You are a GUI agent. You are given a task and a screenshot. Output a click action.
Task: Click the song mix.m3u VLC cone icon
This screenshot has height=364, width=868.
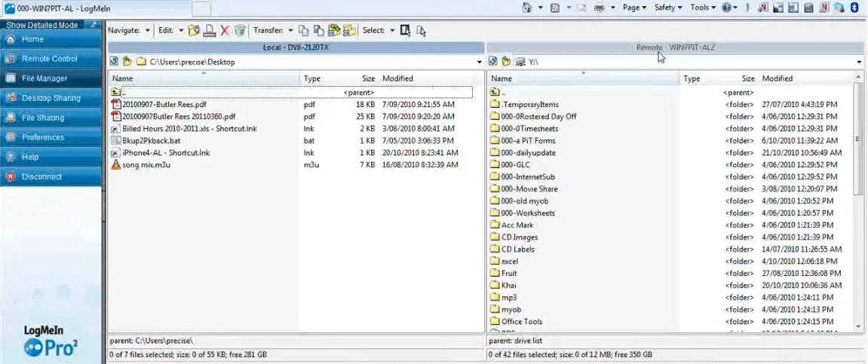click(115, 164)
